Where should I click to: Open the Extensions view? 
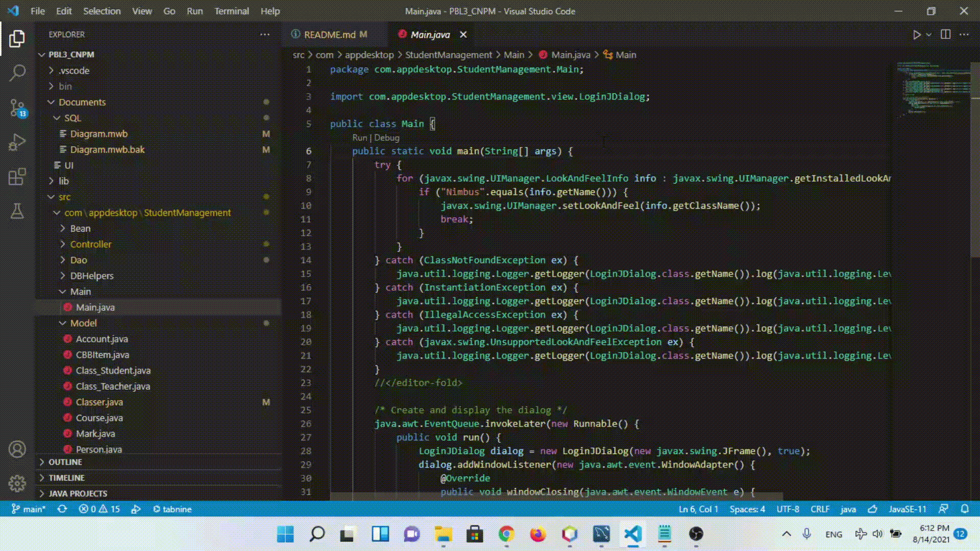coord(17,177)
